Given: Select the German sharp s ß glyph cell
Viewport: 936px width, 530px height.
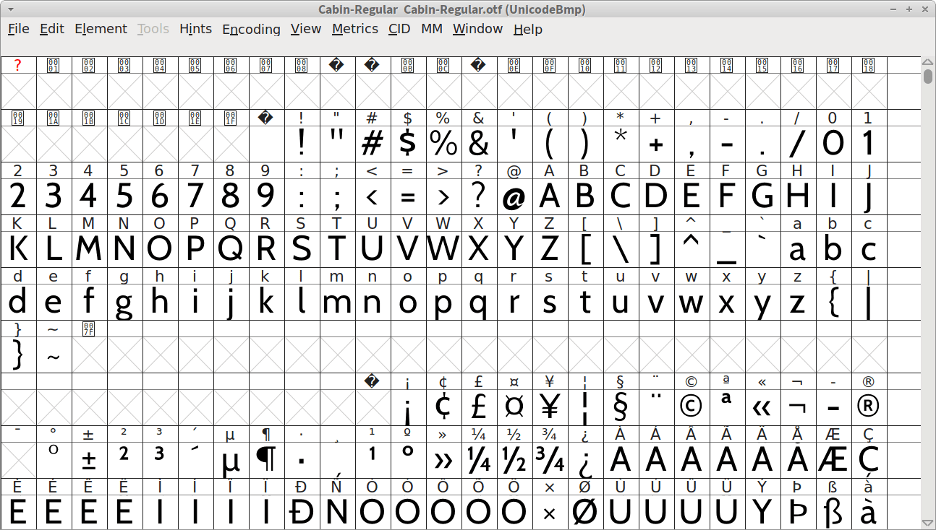Looking at the screenshot, I should tap(833, 511).
